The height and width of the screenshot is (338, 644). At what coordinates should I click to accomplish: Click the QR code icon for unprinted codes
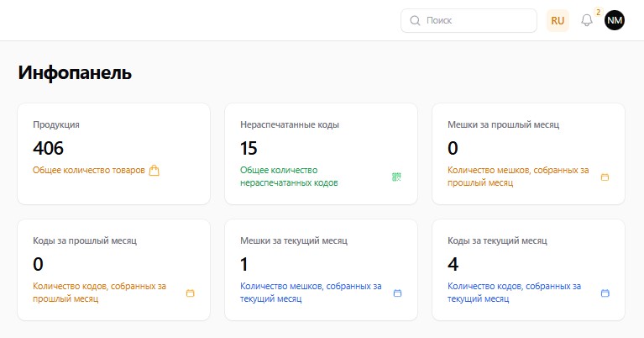coord(397,177)
